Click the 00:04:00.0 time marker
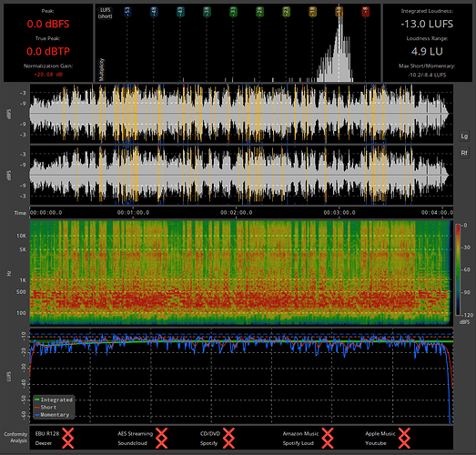The width and height of the screenshot is (476, 455). (437, 212)
